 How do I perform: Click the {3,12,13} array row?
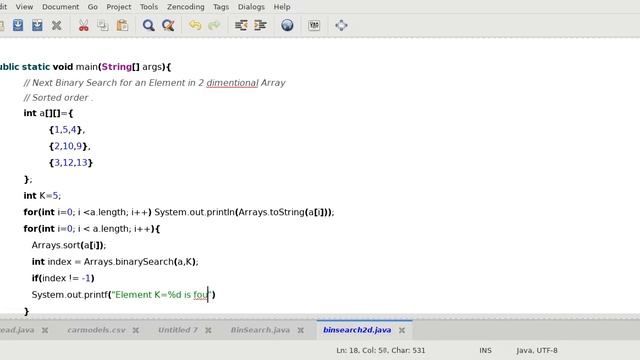[71, 162]
